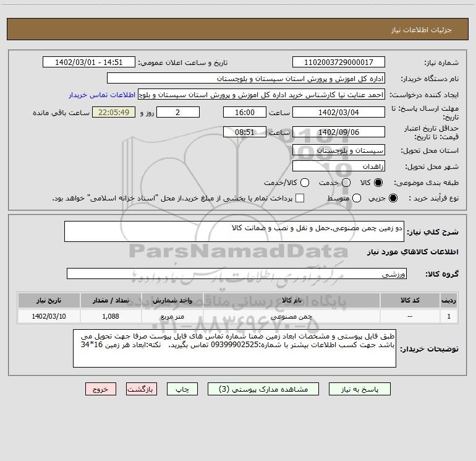Toggle the اسناد خزانه اسلامی payment checkbox

tap(300, 198)
